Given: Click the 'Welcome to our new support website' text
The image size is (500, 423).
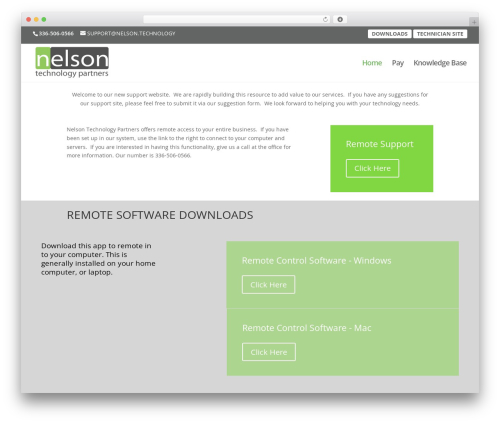Looking at the screenshot, I should point(250,99).
